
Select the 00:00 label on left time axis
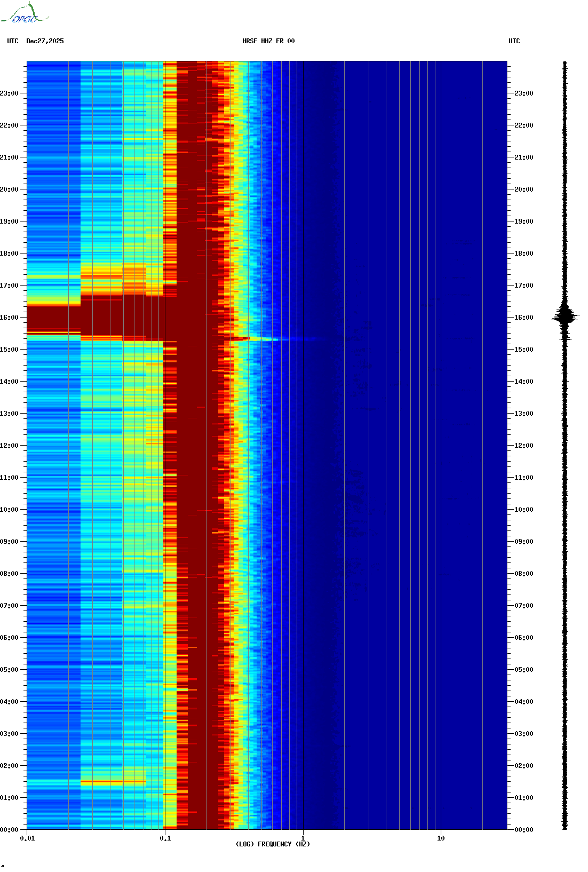tap(9, 830)
